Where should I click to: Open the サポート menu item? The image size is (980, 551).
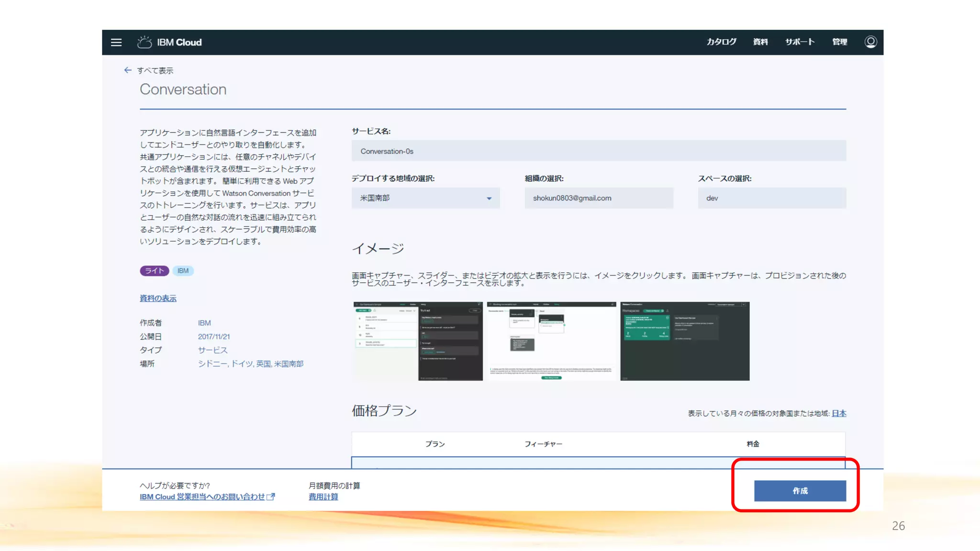(x=800, y=42)
